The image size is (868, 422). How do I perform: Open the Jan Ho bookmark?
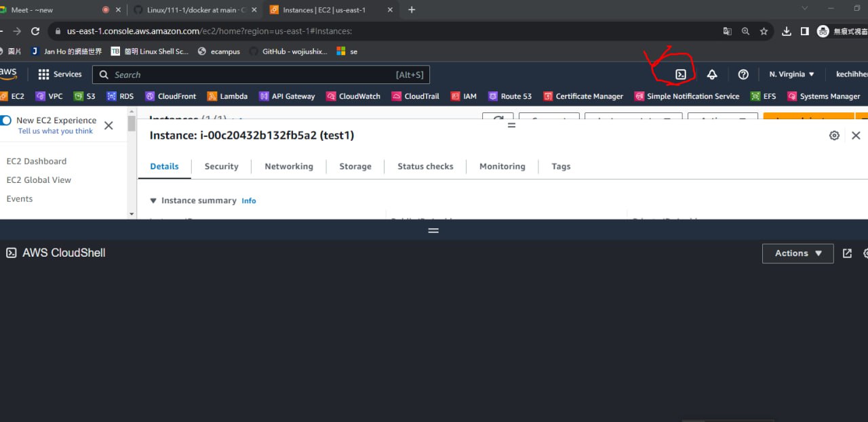66,51
